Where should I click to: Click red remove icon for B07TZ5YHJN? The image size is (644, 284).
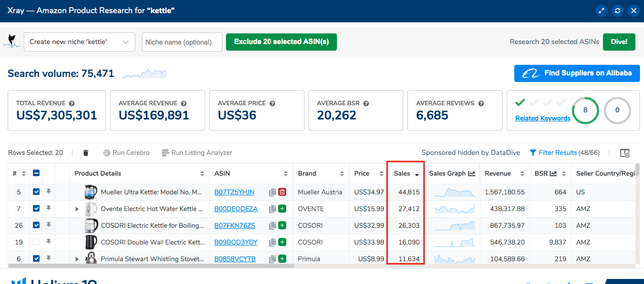click(282, 192)
